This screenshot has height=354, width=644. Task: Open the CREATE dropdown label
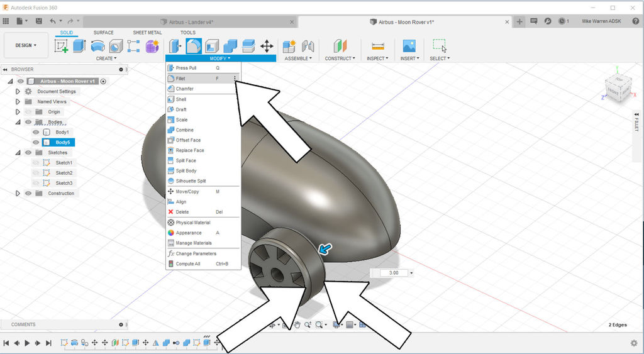106,58
